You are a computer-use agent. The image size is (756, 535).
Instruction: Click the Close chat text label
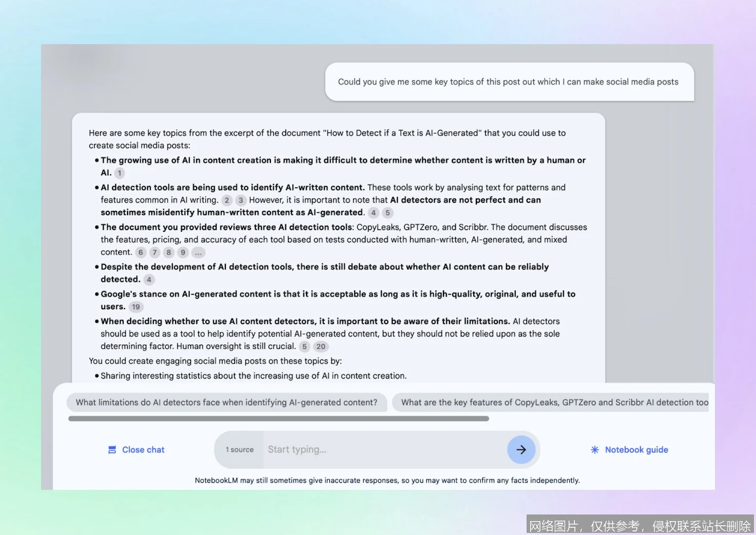pos(143,449)
